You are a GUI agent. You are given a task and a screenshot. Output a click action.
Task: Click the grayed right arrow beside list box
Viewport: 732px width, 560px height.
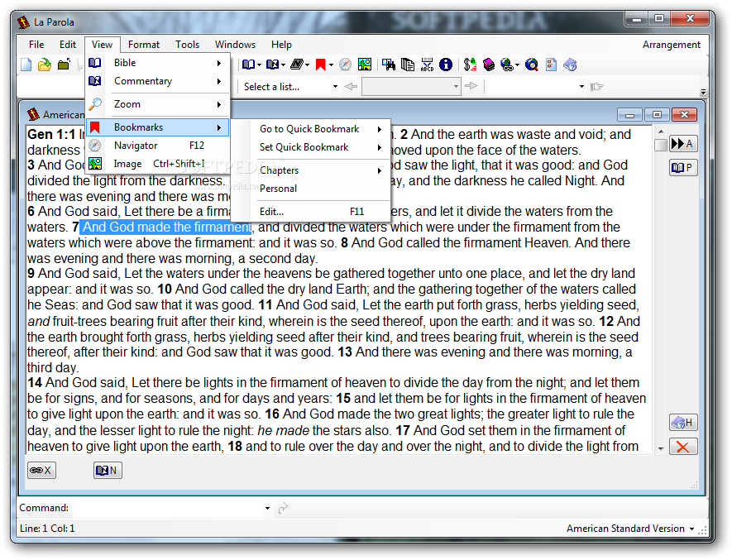pos(471,86)
